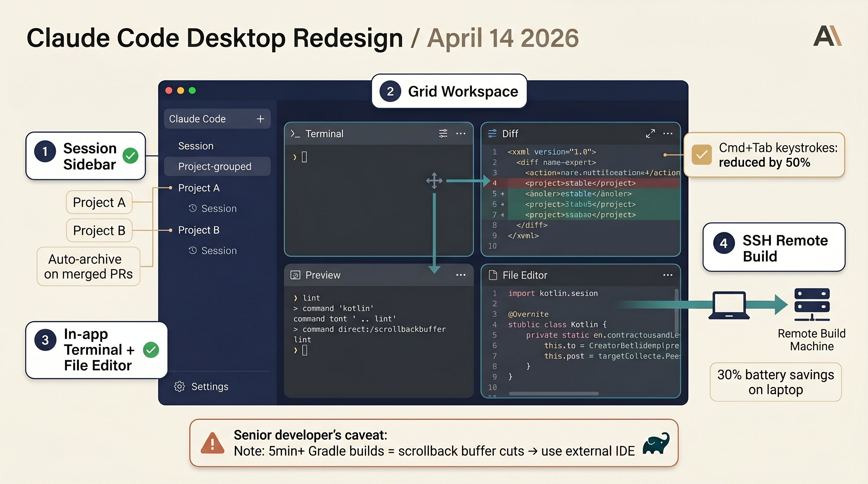Click the green maximize window button
Screen dimensions: 868x484
pos(192,90)
